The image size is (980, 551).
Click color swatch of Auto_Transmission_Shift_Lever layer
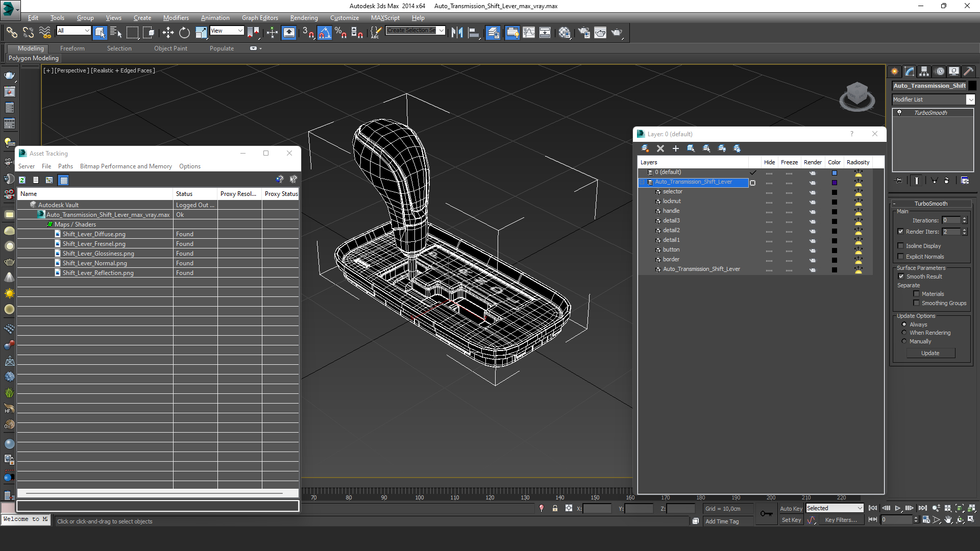click(x=835, y=183)
